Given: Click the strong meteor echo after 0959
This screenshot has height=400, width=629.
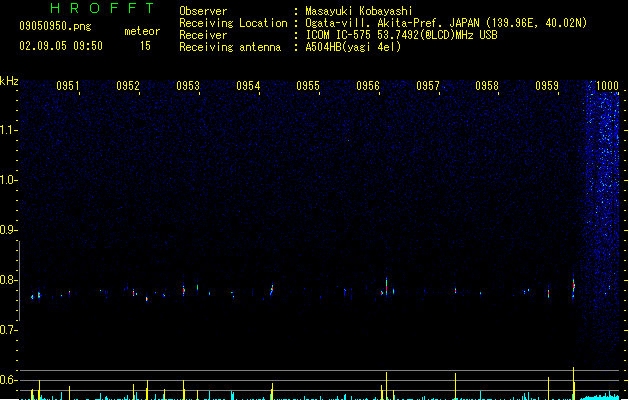Looking at the screenshot, I should (x=574, y=287).
